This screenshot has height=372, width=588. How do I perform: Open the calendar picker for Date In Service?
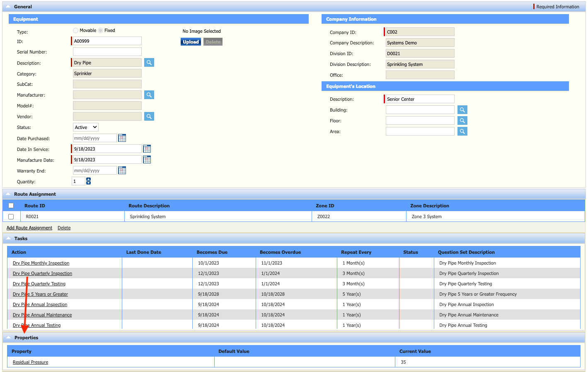[147, 148]
